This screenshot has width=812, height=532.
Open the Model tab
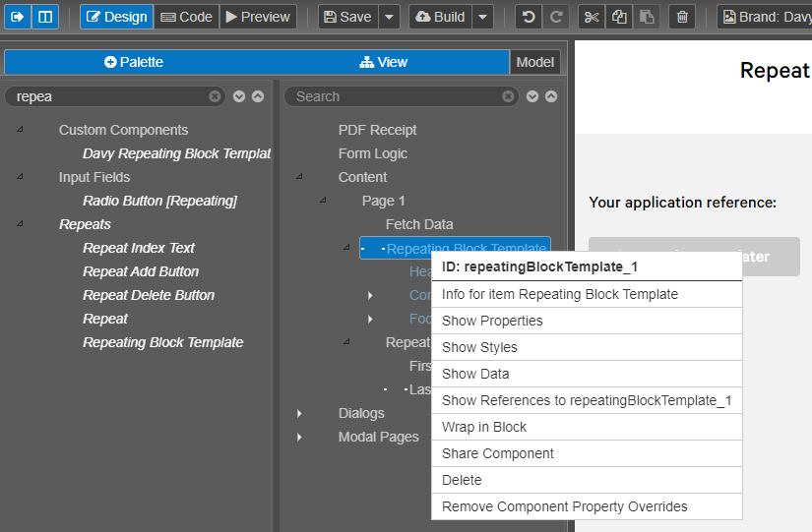coord(535,62)
